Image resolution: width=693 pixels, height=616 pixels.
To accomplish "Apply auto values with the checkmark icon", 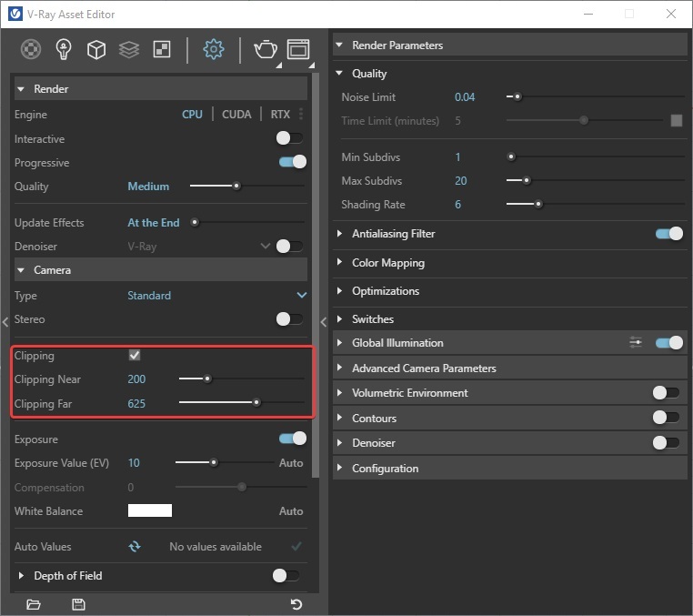I will (296, 547).
